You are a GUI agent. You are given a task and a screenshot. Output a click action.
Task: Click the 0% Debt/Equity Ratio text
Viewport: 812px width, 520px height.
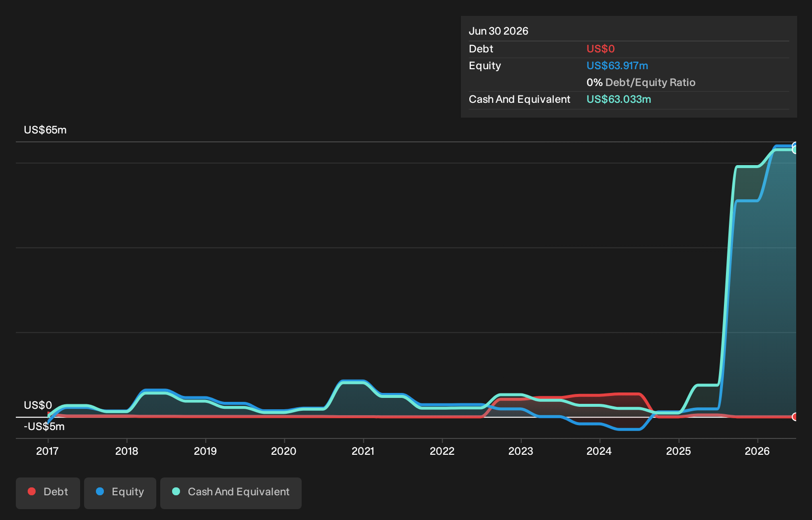pos(641,83)
